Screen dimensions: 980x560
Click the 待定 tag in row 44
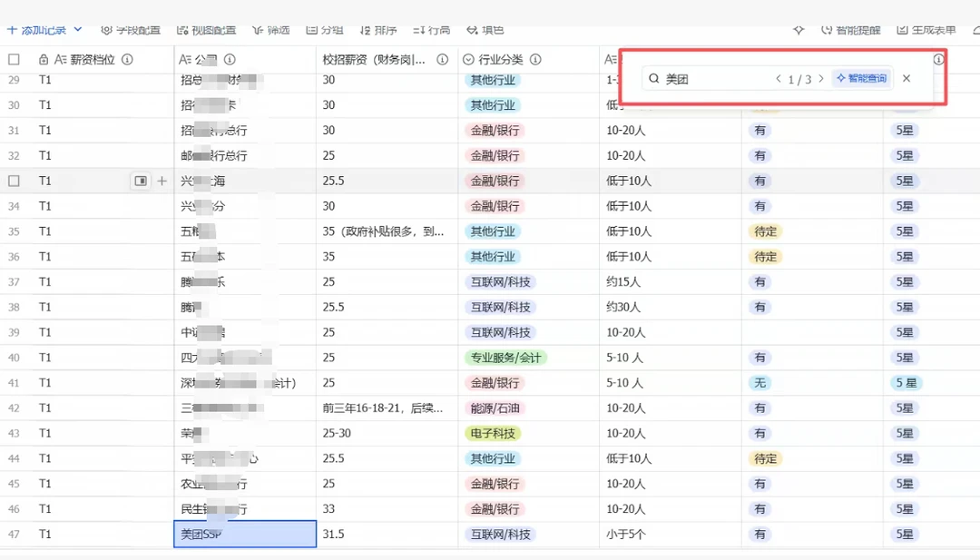click(x=766, y=458)
